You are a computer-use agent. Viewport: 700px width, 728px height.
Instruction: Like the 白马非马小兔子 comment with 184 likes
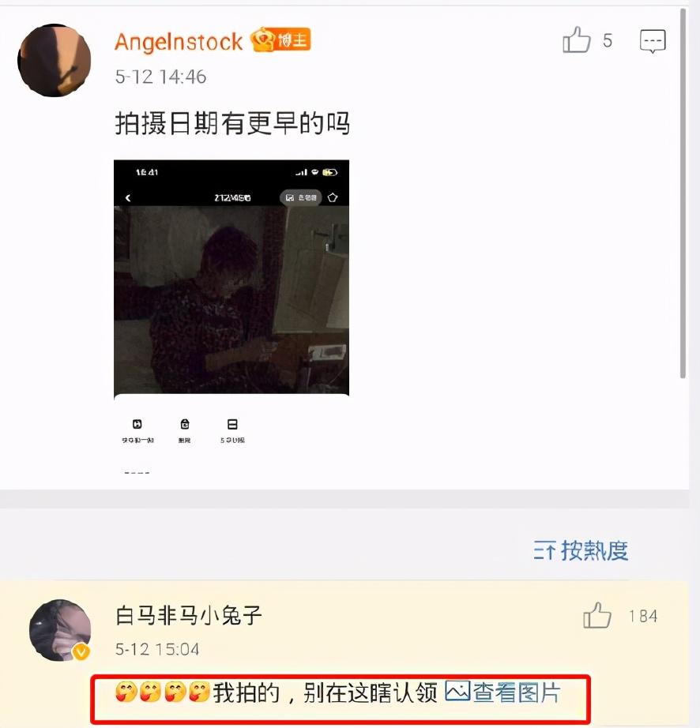pyautogui.click(x=597, y=616)
